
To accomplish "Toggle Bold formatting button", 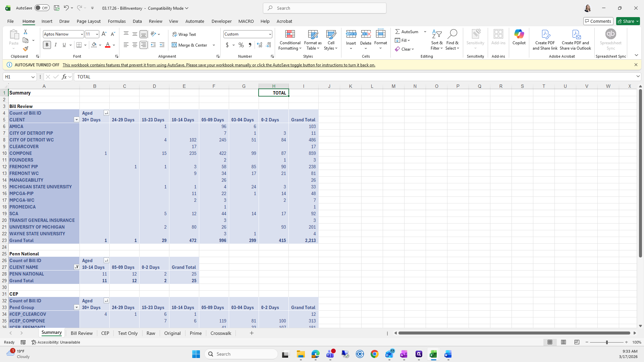I will (47, 45).
